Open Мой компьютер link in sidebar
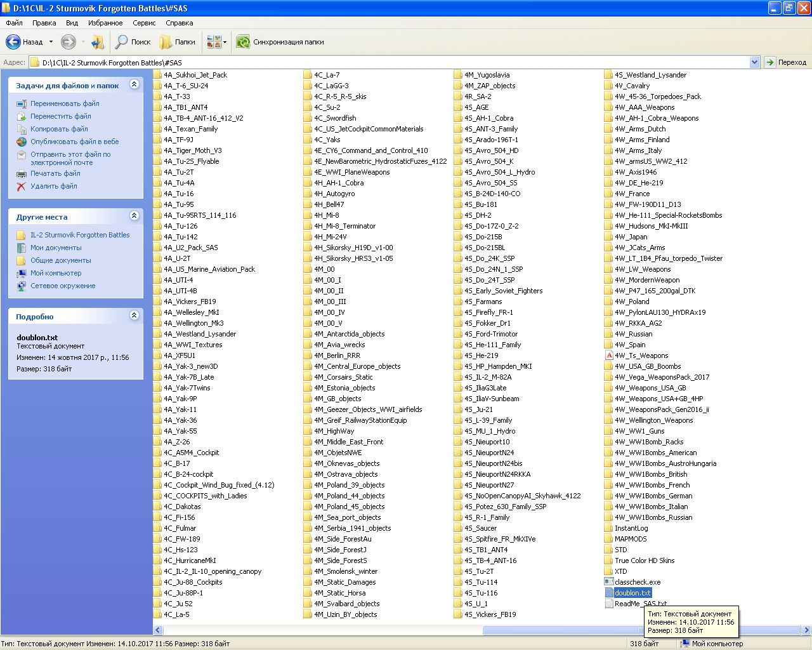 56,273
